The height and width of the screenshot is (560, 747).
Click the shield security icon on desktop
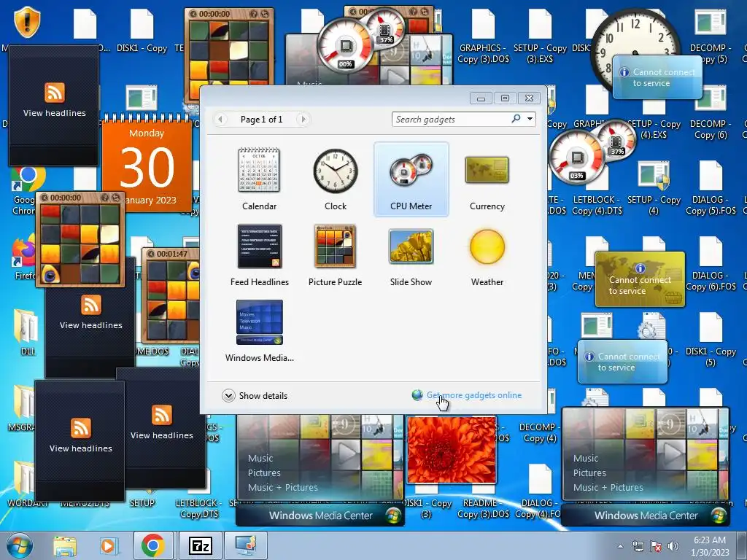(x=27, y=22)
